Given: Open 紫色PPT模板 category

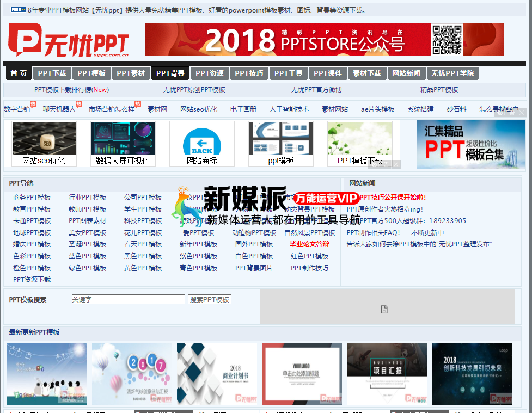Looking at the screenshot, I should point(199,256).
